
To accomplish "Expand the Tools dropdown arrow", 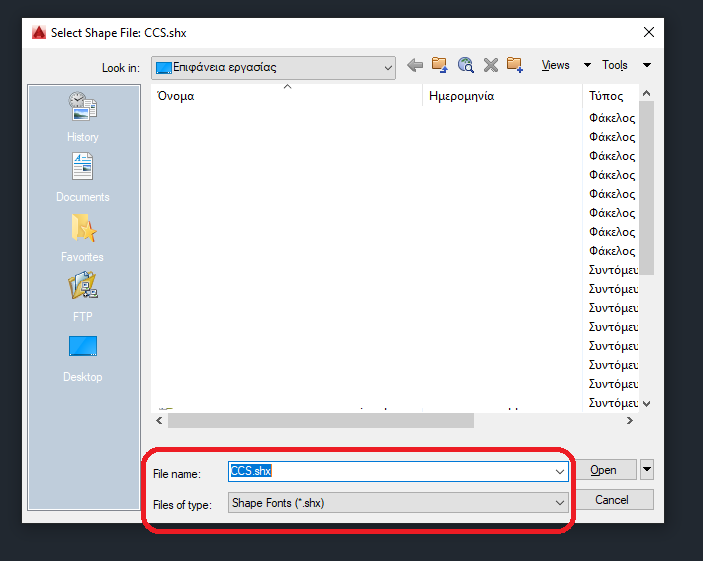I will point(647,65).
